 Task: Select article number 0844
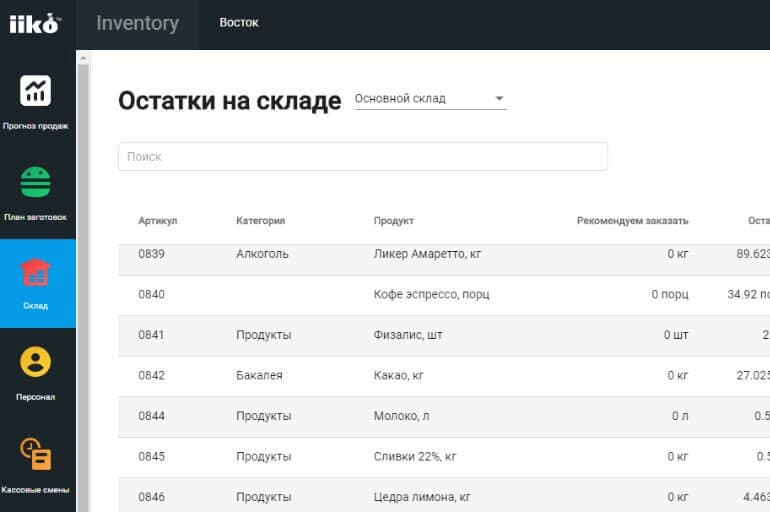[151, 416]
